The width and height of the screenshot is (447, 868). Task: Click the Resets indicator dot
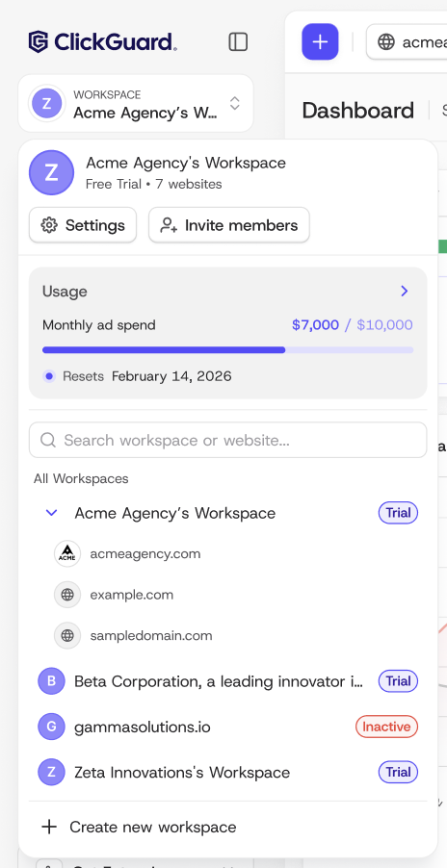pyautogui.click(x=49, y=376)
